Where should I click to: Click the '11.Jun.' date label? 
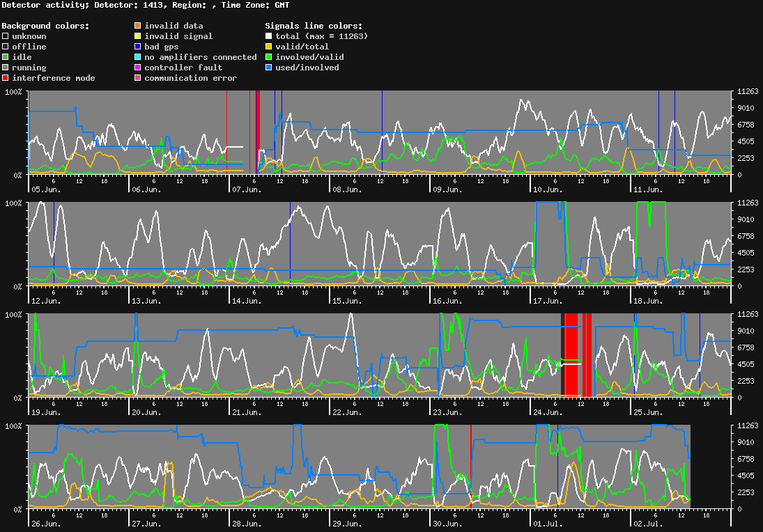[x=648, y=189]
